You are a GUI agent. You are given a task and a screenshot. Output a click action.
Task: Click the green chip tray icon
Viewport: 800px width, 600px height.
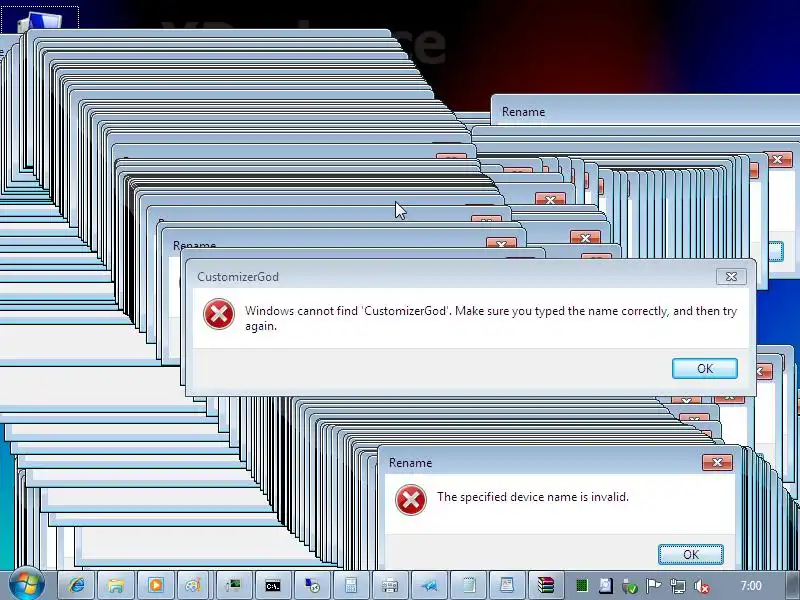[582, 586]
